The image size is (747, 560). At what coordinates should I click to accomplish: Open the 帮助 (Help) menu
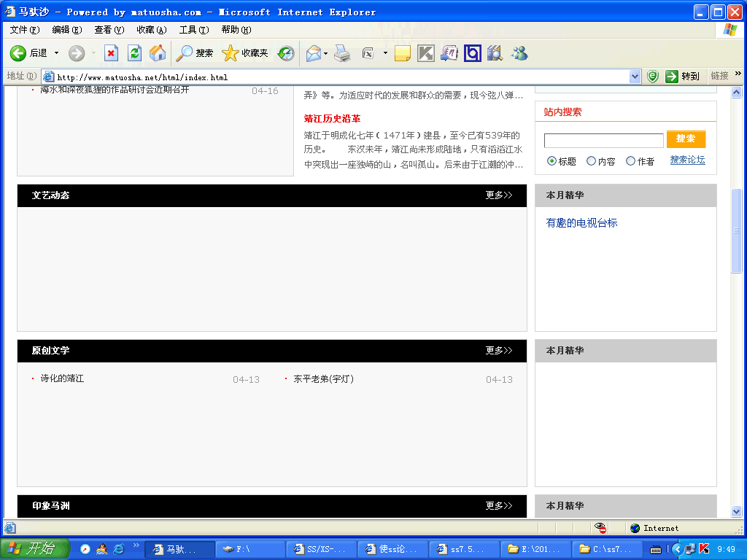pos(236,30)
